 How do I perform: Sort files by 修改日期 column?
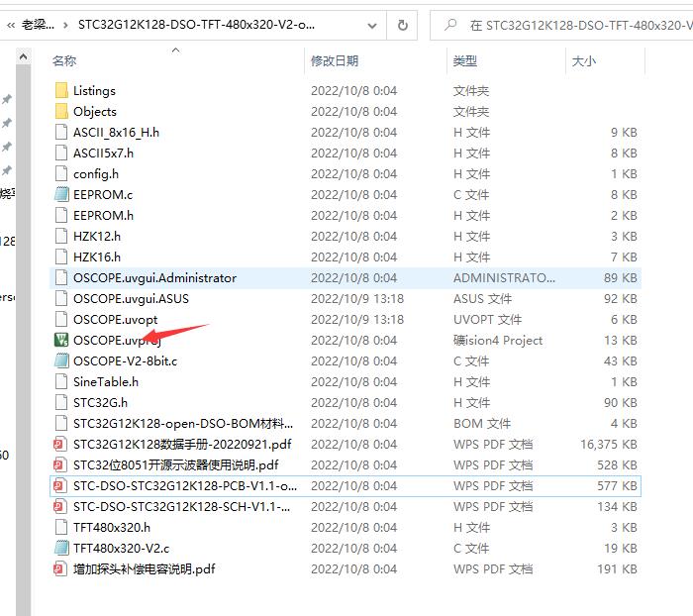click(335, 60)
